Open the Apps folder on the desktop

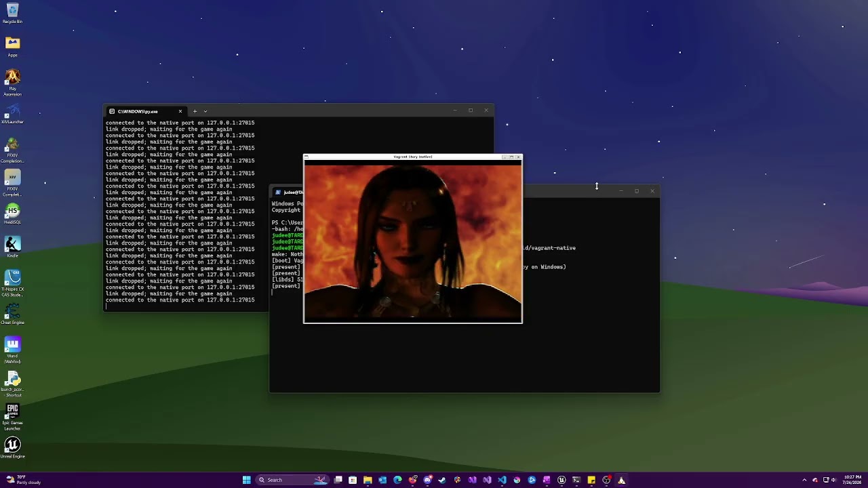12,46
